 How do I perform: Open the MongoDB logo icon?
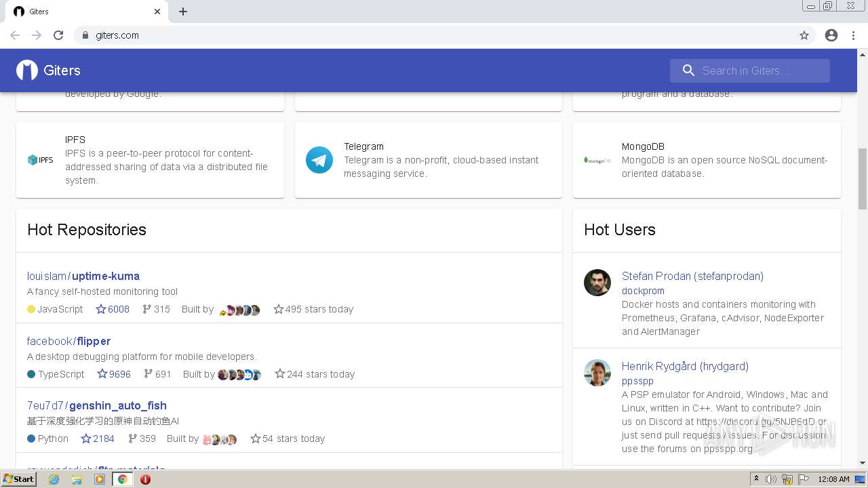click(597, 160)
